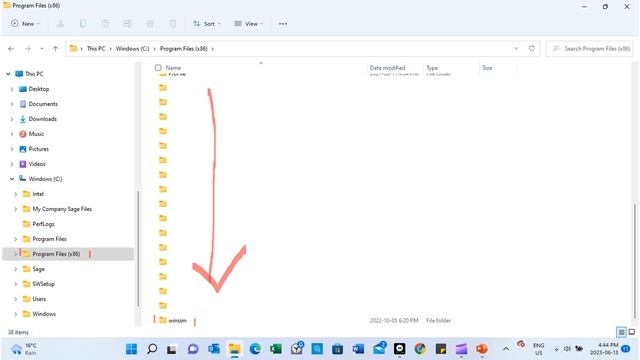Screen dimensions: 640x360
Task: Click the Search Program Files (x86) box
Action: 589,49
